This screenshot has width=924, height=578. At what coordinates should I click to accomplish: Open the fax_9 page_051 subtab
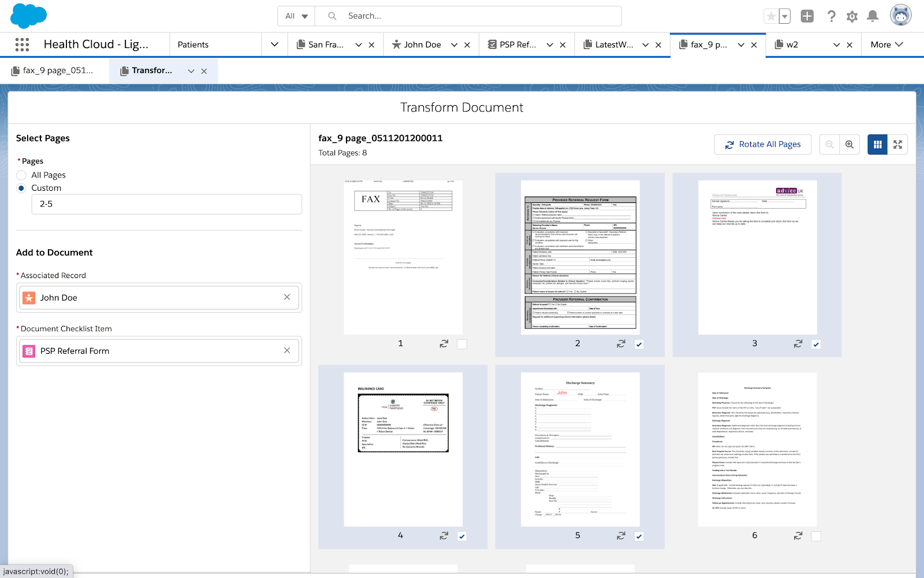[x=57, y=71]
